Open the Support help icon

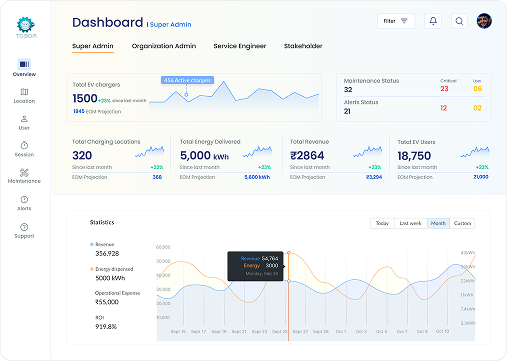pos(24,227)
